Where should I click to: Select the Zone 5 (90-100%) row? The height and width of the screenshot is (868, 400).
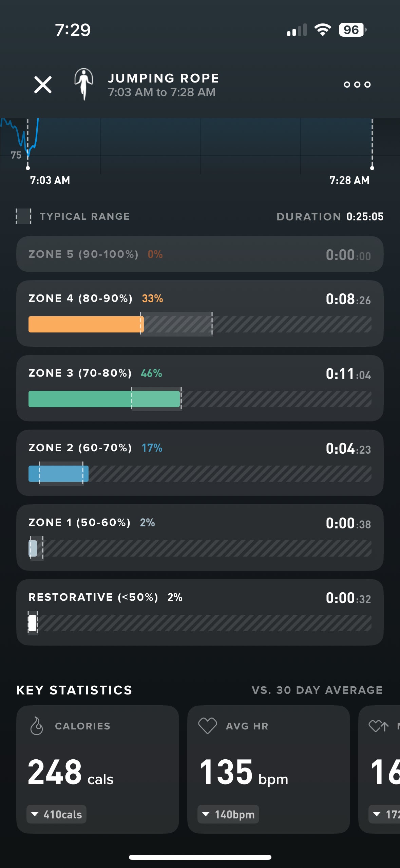200,254
